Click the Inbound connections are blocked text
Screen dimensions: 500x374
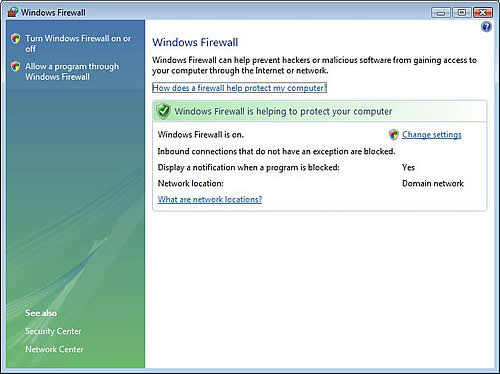[276, 151]
